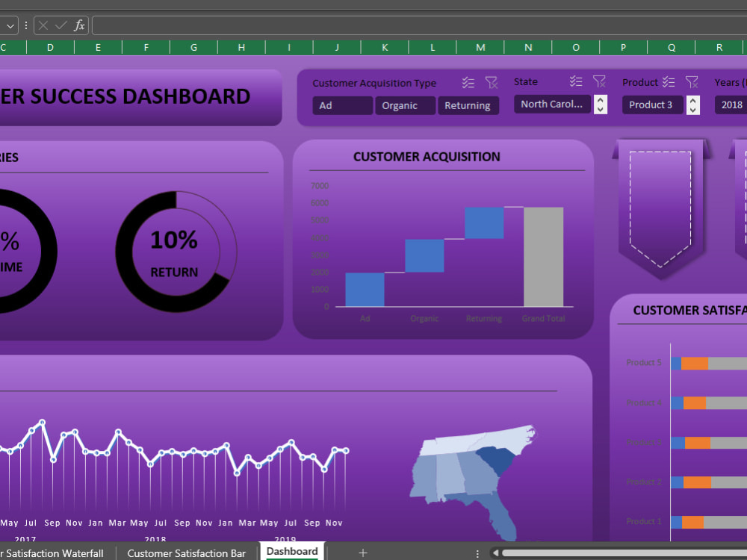Image resolution: width=747 pixels, height=560 pixels.
Task: Clear filter on Customer Acquisition Type slicer
Action: click(x=492, y=83)
